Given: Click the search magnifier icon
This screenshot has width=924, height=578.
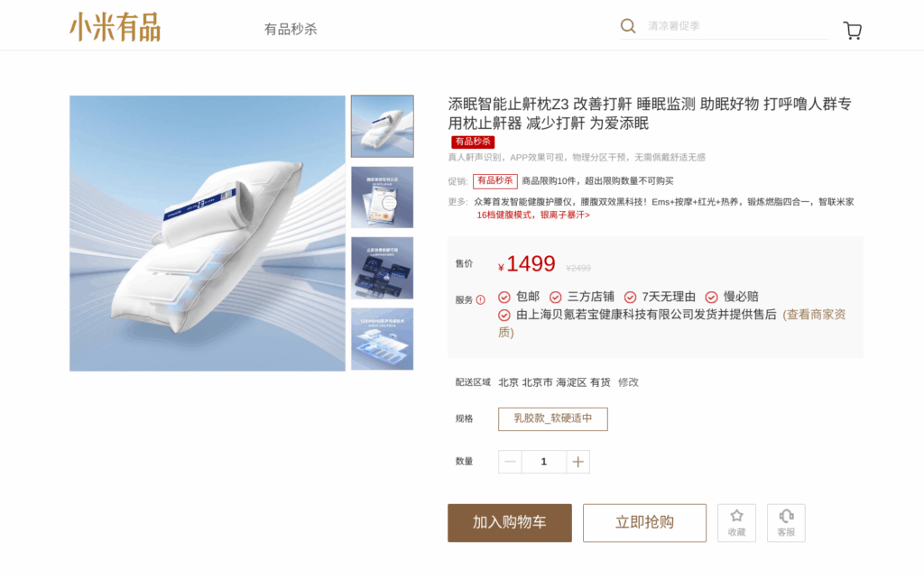Looking at the screenshot, I should [628, 26].
